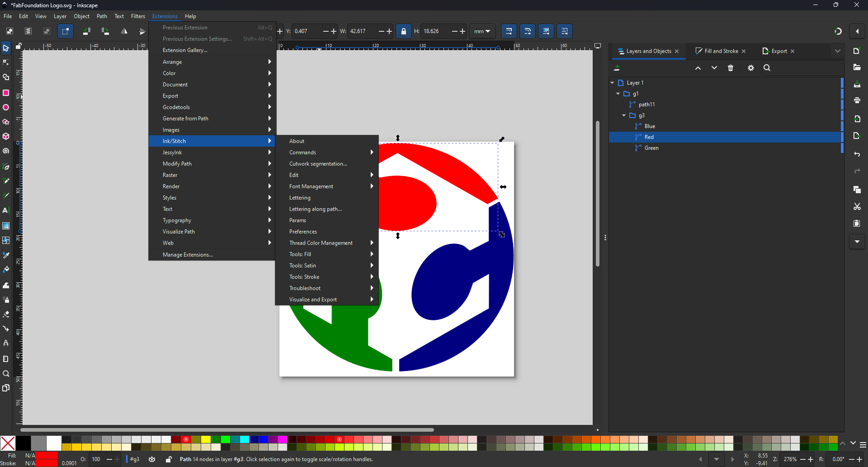Click the Flip horizontally icon
The width and height of the screenshot is (868, 467).
(124, 31)
